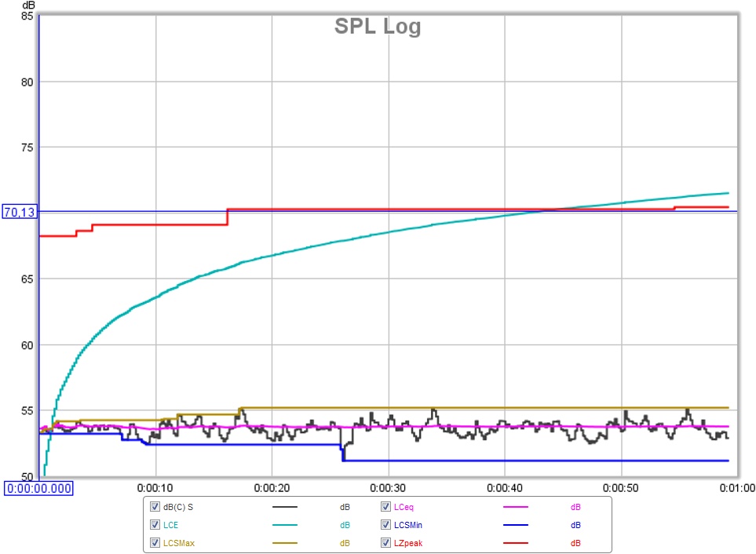Screen dimensions: 756x554
Task: Click the 0:00:20 time axis label
Action: tap(272, 489)
